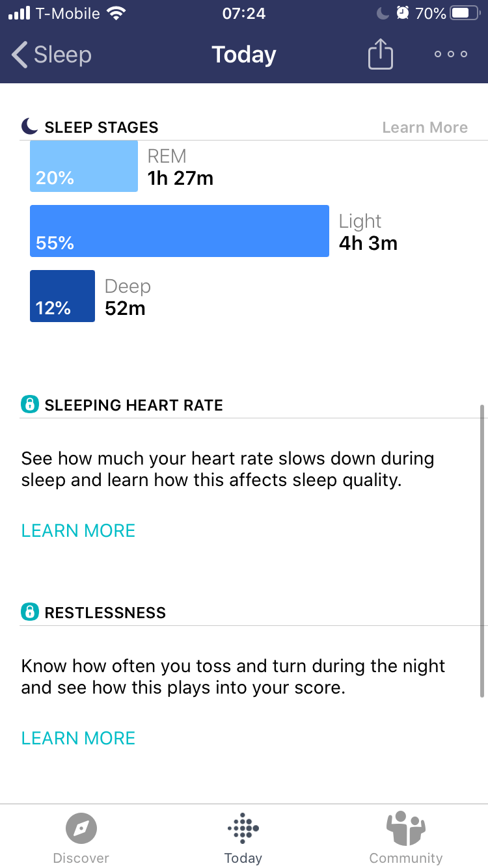Switch to the Community tab label

pyautogui.click(x=405, y=858)
